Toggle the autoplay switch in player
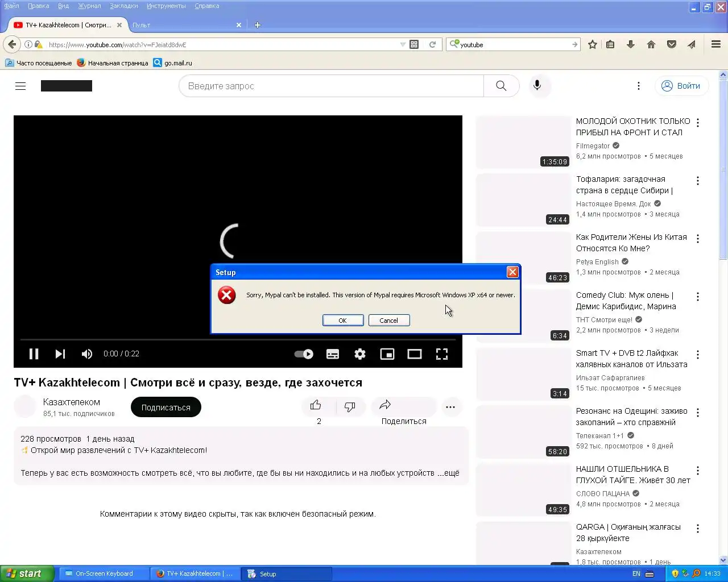The height and width of the screenshot is (582, 728). [x=304, y=354]
